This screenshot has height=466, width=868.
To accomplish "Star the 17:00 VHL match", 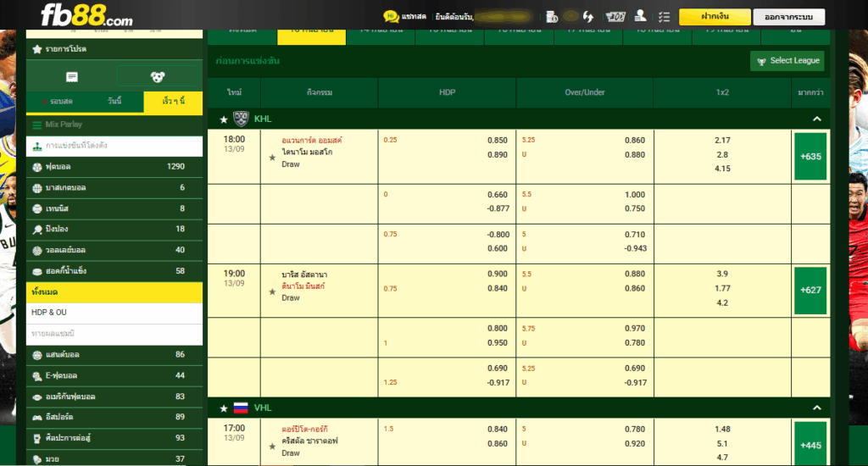I will tap(272, 446).
